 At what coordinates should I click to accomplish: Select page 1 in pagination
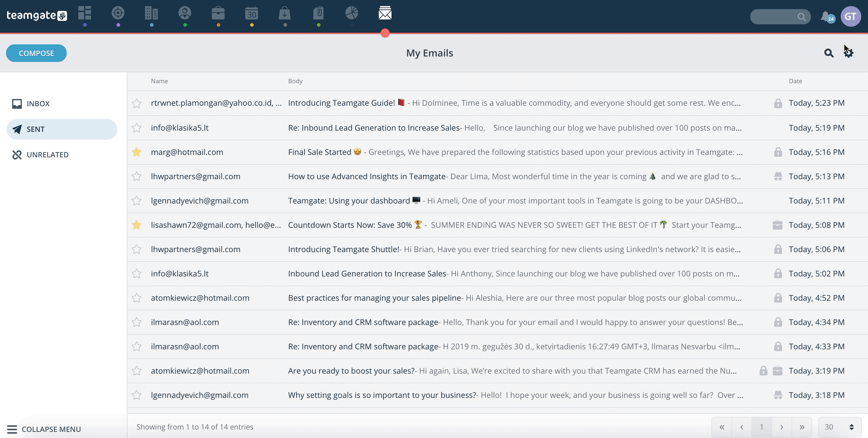coord(761,427)
